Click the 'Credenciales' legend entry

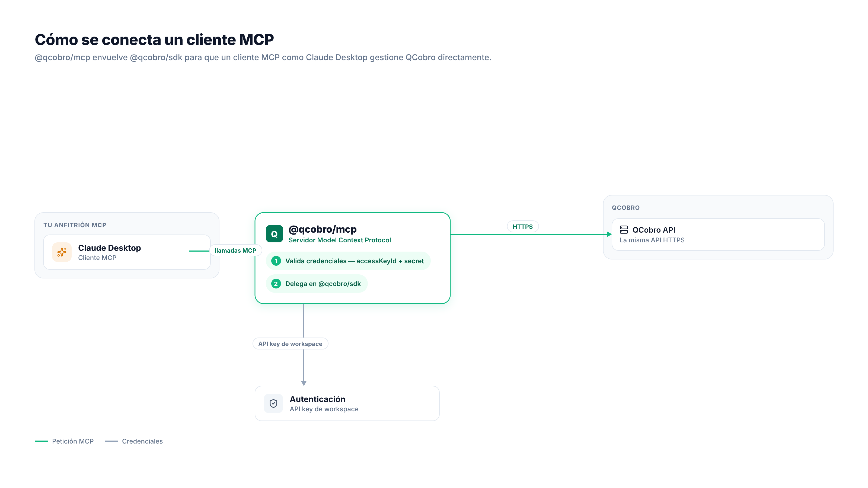[134, 441]
